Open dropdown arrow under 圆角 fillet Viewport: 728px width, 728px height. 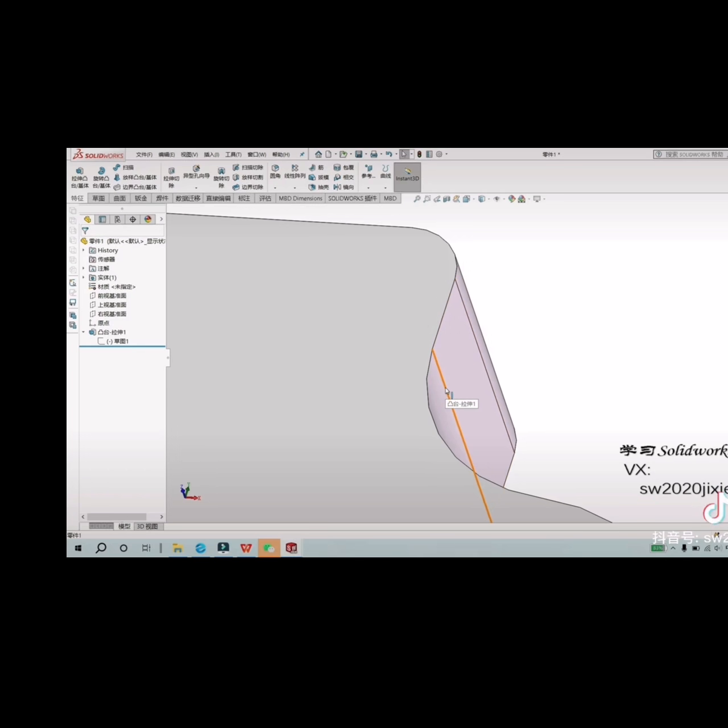pos(275,188)
